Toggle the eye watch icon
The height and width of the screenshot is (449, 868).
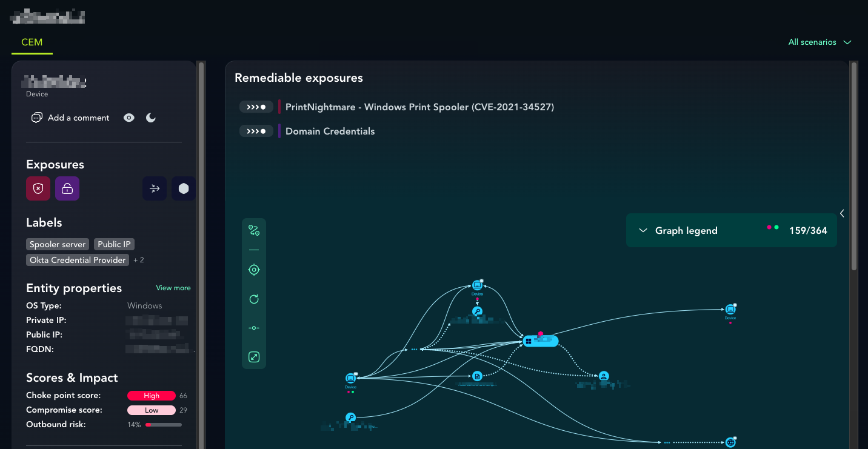click(x=129, y=118)
